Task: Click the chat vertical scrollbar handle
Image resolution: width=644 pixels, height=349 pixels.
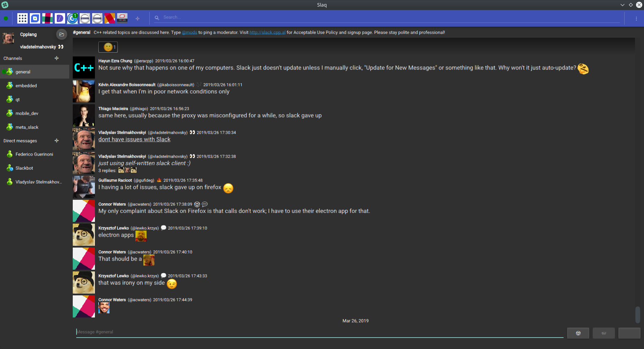Action: coord(637,314)
